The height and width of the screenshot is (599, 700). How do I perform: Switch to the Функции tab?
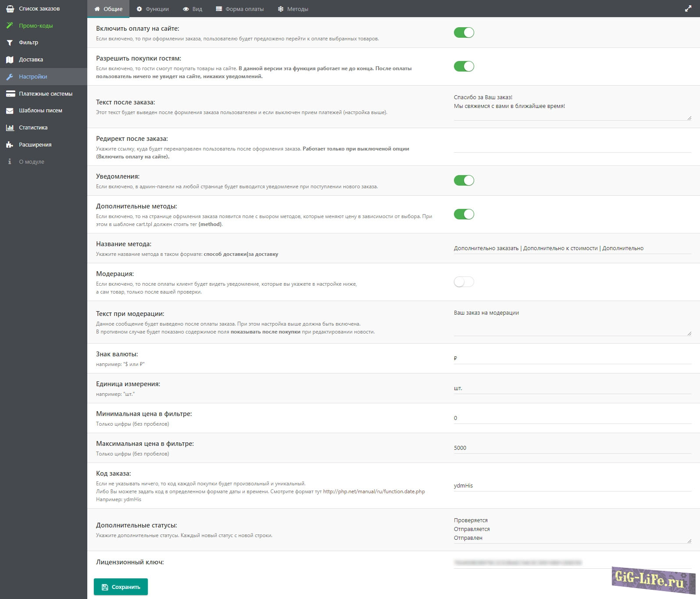153,9
